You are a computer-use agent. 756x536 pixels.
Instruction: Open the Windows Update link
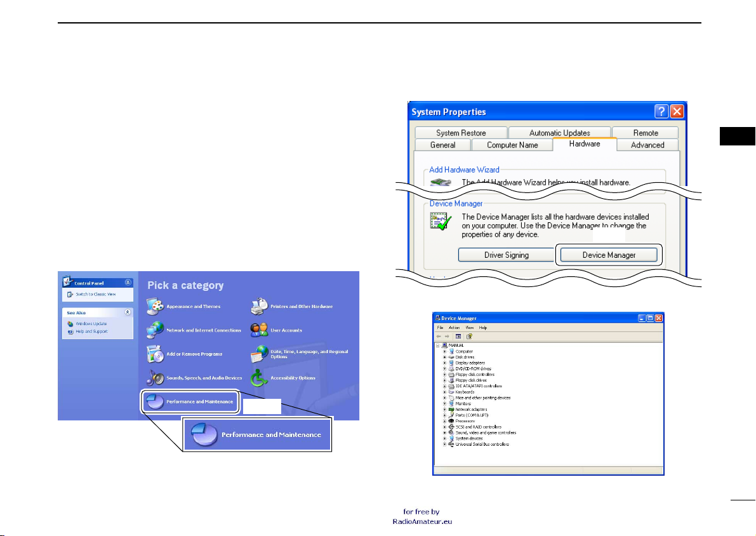click(x=91, y=324)
